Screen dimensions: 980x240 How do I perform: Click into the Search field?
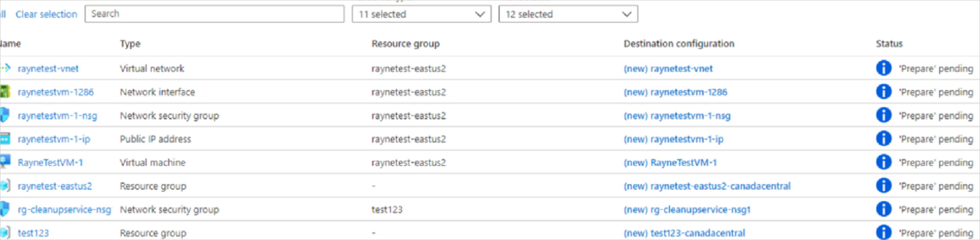(214, 14)
